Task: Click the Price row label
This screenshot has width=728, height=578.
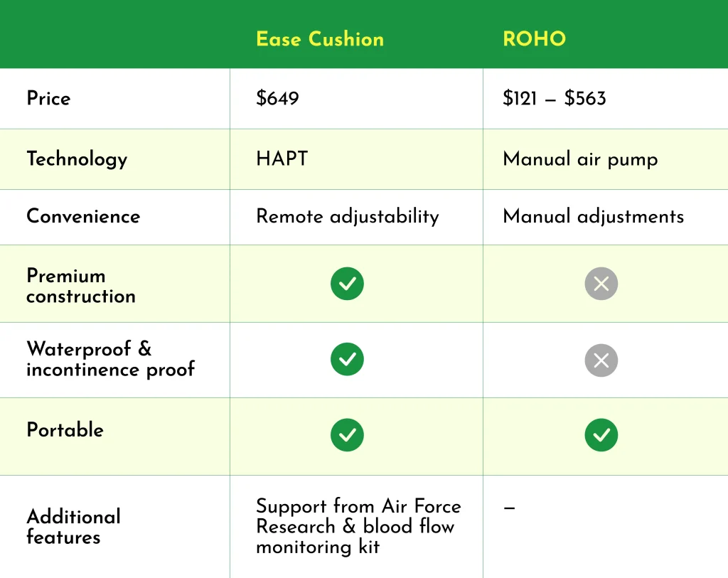Action: pyautogui.click(x=48, y=98)
